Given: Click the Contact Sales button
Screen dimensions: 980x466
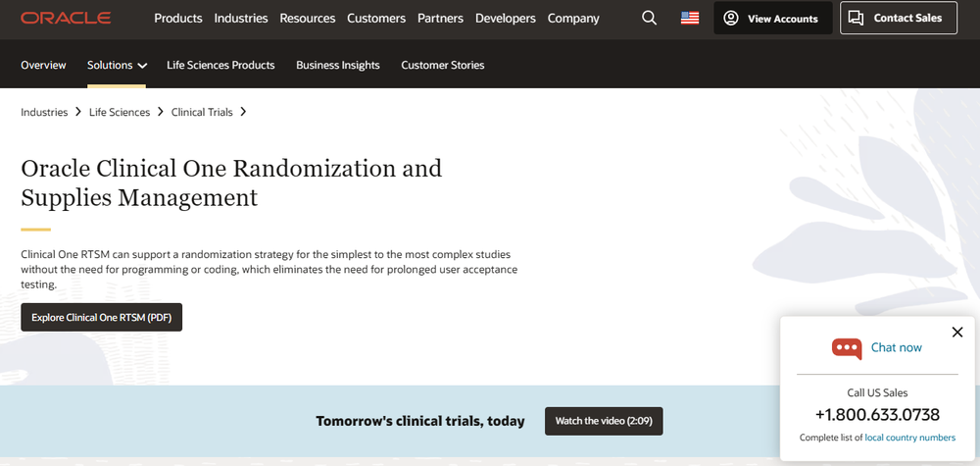Looking at the screenshot, I should pyautogui.click(x=898, y=18).
